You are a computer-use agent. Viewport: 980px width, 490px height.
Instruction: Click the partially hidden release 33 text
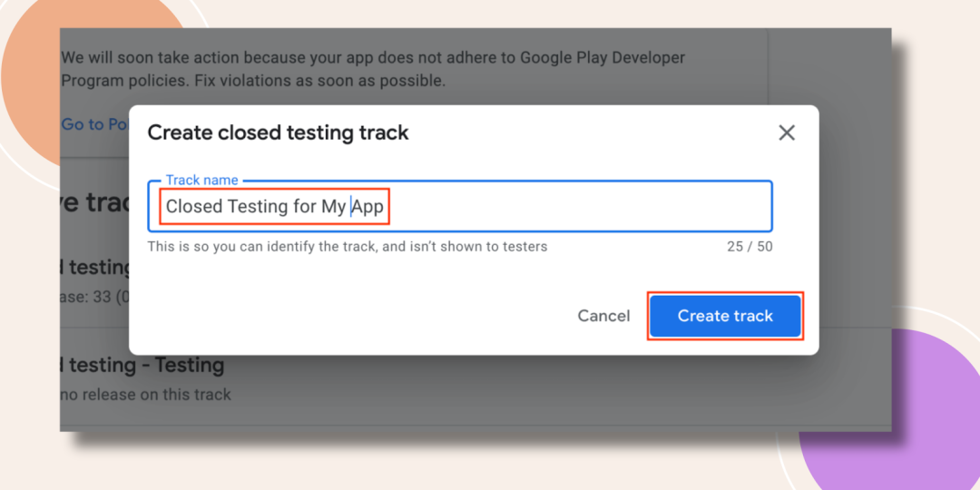click(x=94, y=296)
